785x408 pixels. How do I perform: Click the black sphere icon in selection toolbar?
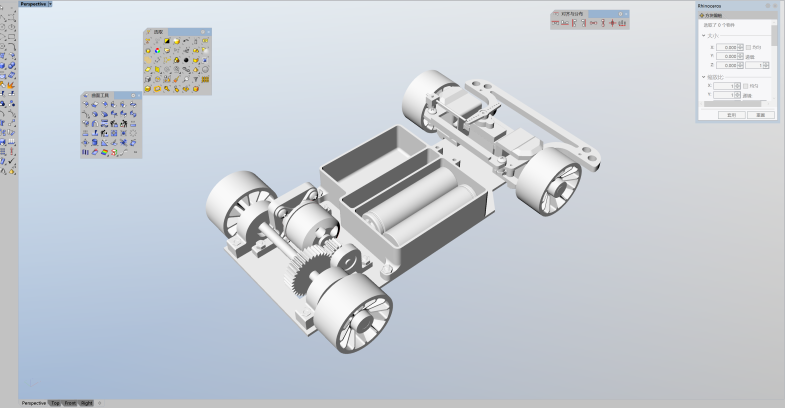[x=186, y=60]
